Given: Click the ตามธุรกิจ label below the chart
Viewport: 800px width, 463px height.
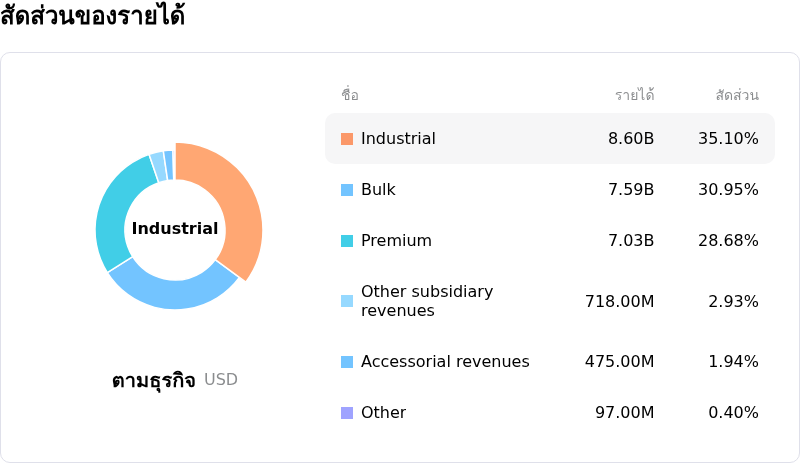Looking at the screenshot, I should [154, 380].
